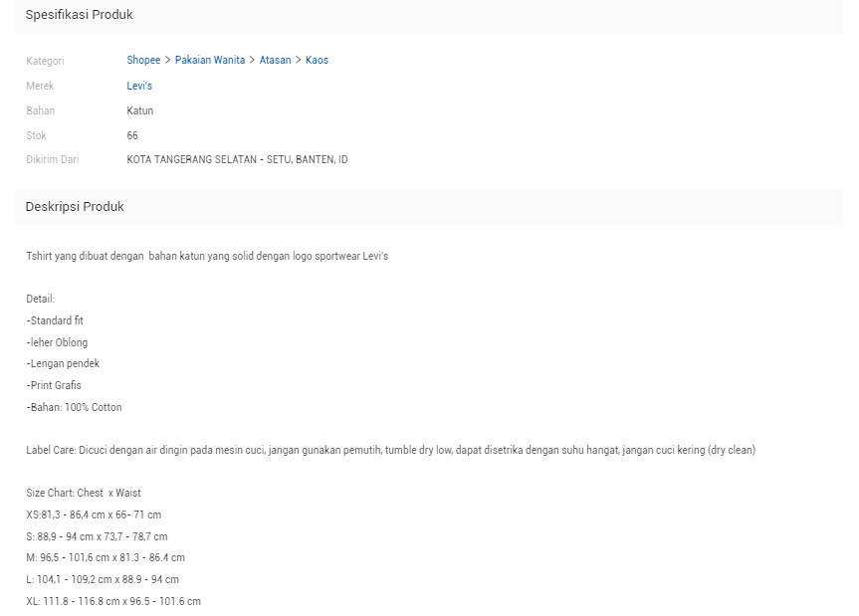Click the Dikirim Dari label
The width and height of the screenshot is (859, 616).
pos(52,159)
